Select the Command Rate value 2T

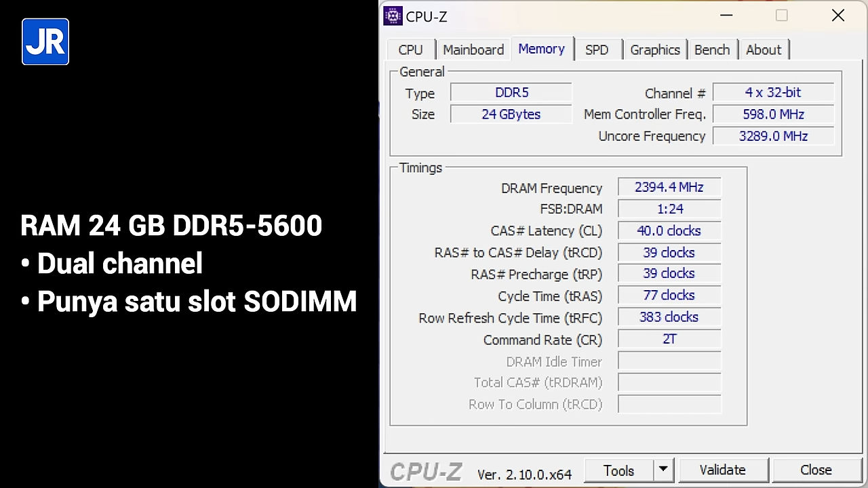669,339
